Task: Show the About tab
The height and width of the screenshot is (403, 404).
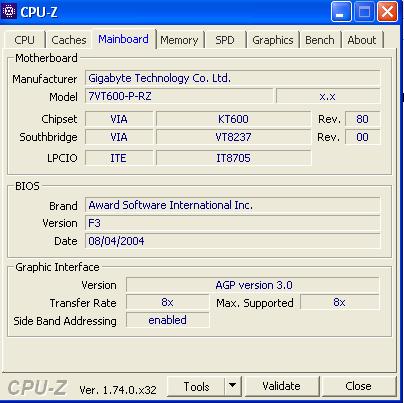Action: click(362, 40)
